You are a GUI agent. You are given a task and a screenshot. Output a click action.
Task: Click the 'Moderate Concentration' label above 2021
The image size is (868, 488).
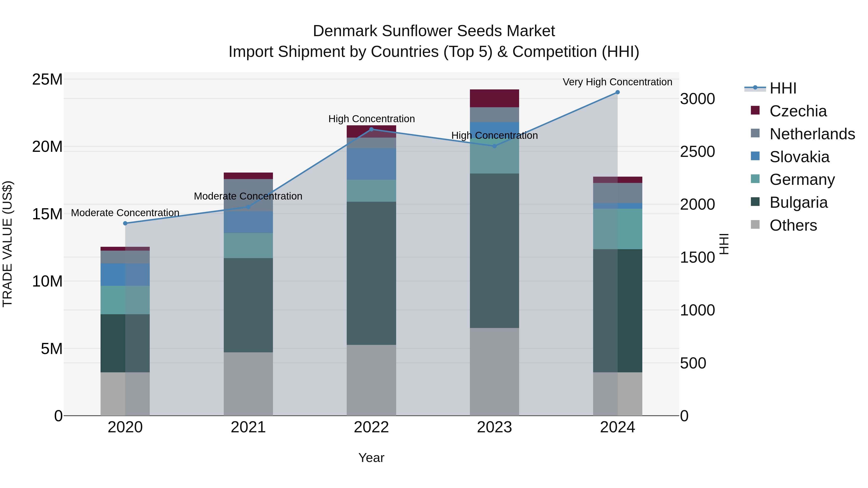[248, 196]
